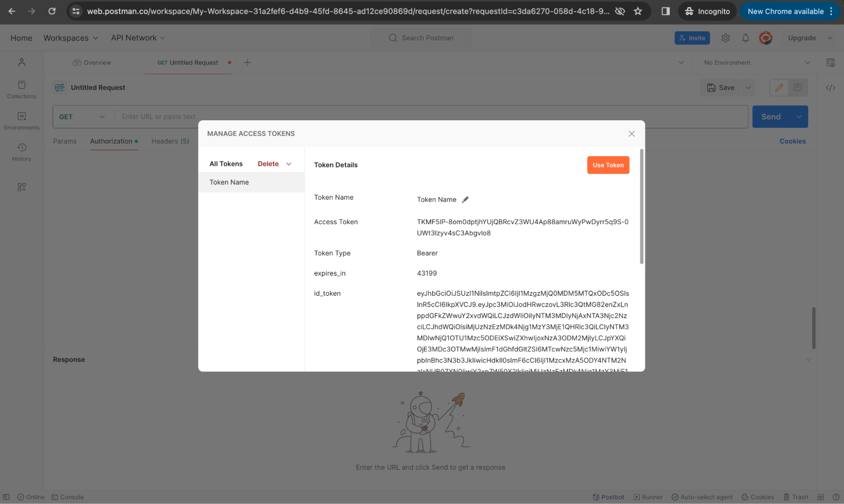Click the notifications bell icon
The width and height of the screenshot is (844, 504).
coord(745,38)
